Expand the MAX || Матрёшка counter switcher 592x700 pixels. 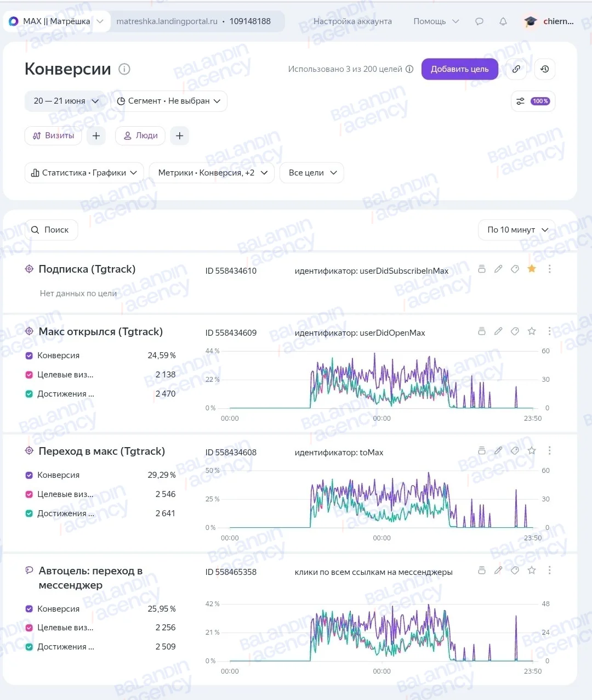[55, 21]
